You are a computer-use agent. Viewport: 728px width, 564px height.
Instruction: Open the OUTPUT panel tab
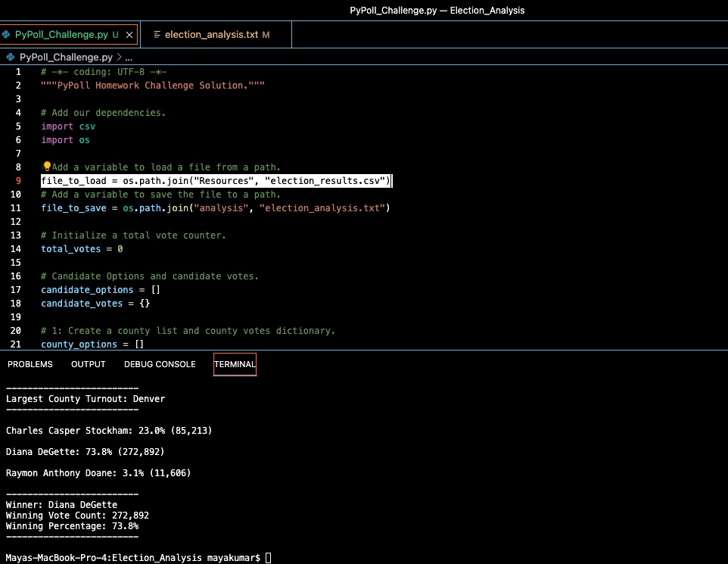(x=89, y=364)
